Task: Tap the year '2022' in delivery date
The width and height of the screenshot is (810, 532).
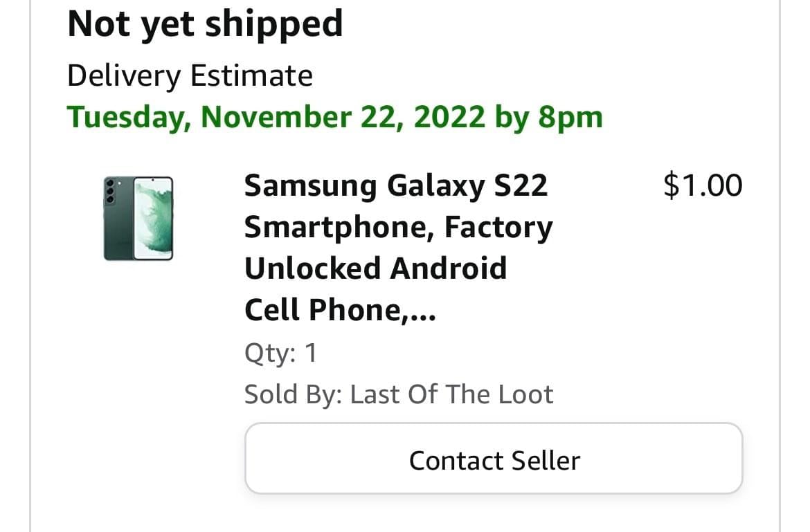Action: (449, 117)
